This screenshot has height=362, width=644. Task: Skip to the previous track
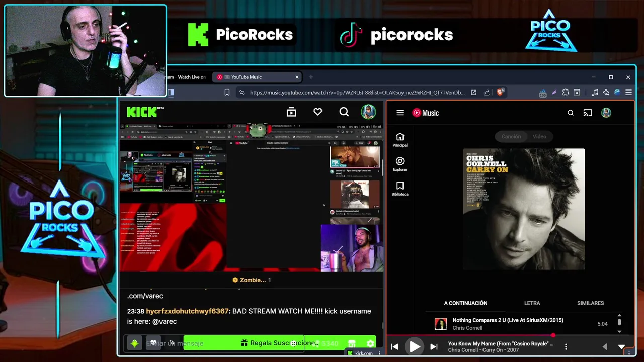tap(395, 347)
